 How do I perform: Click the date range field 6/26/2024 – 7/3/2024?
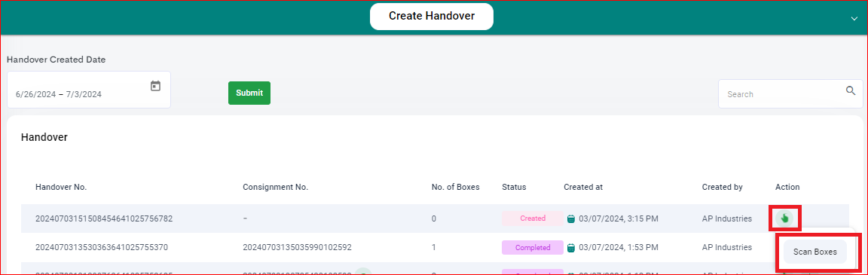coord(89,90)
